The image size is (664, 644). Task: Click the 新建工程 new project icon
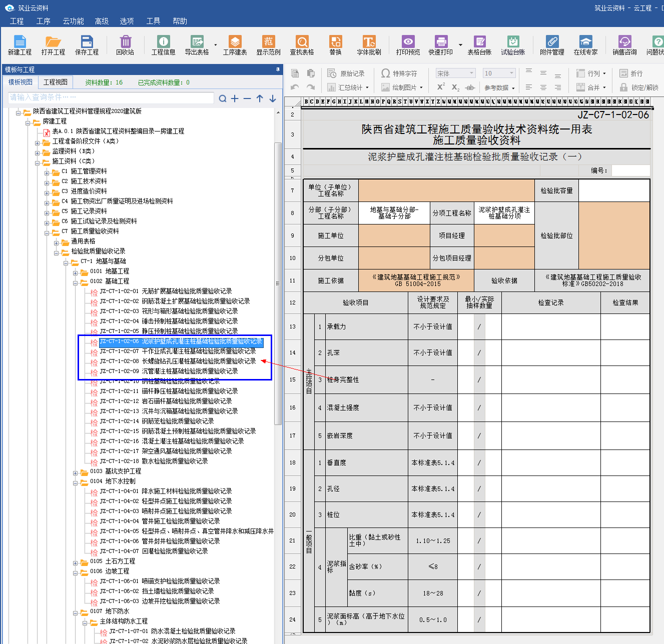(x=20, y=45)
